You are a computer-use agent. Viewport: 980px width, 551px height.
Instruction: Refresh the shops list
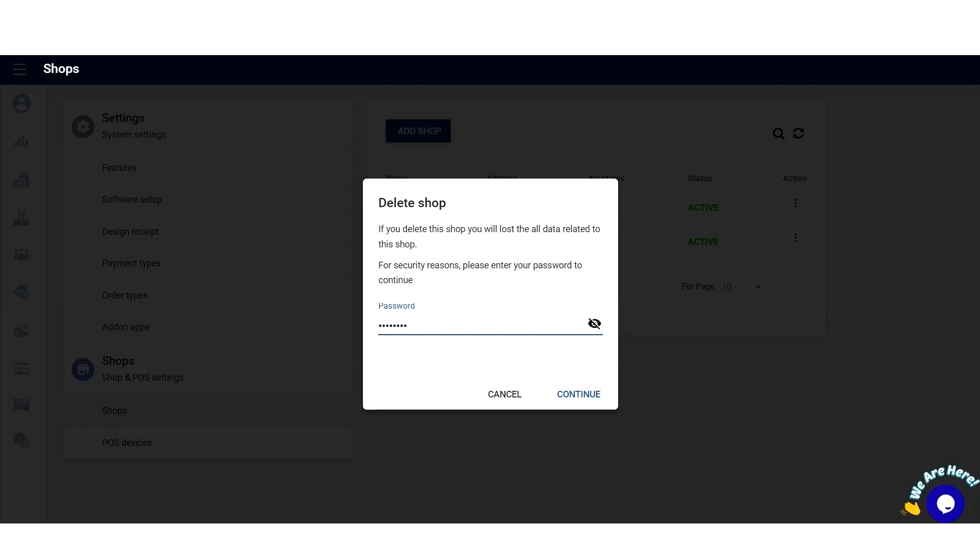click(798, 134)
